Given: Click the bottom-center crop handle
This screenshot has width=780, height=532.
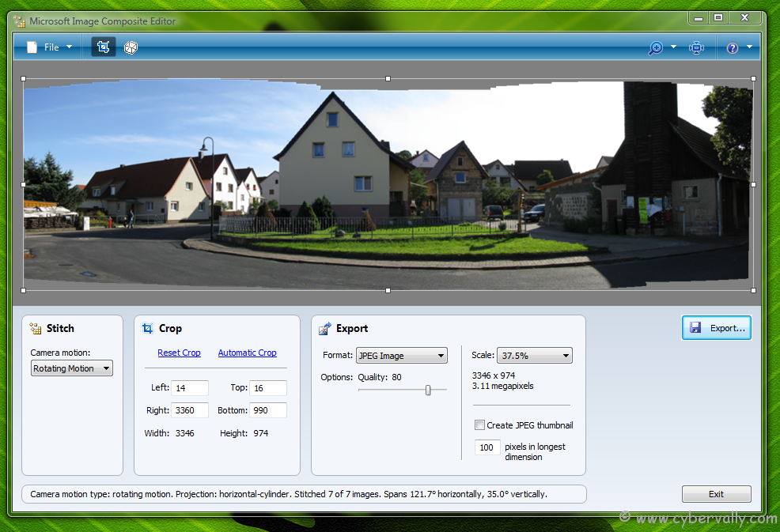Looking at the screenshot, I should point(388,290).
